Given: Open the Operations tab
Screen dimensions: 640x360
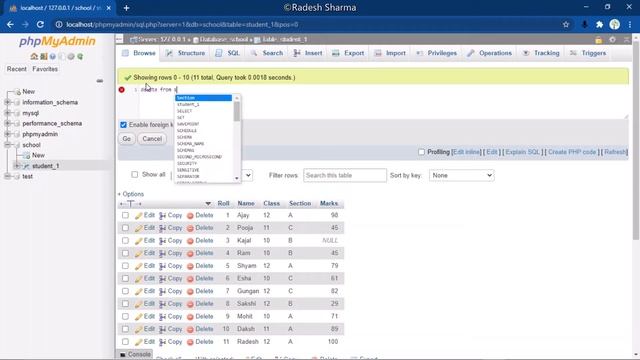Looking at the screenshot, I should coord(489,53).
